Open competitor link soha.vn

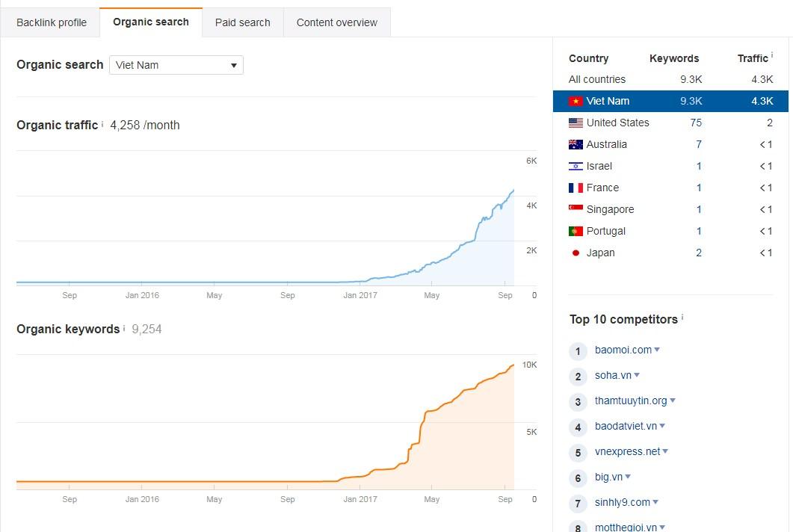[x=613, y=375]
